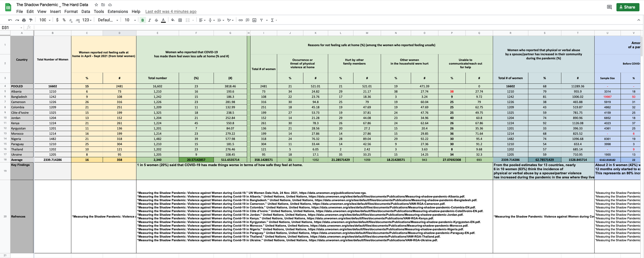Open comment history icon near Share
Image resolution: width=644 pixels, height=258 pixels.
pos(609,7)
